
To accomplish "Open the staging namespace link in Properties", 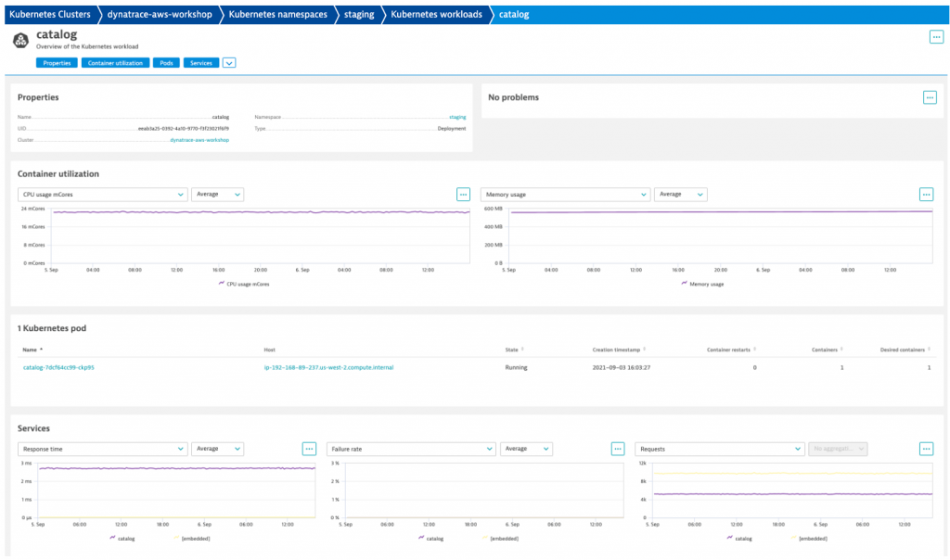I will 457,117.
